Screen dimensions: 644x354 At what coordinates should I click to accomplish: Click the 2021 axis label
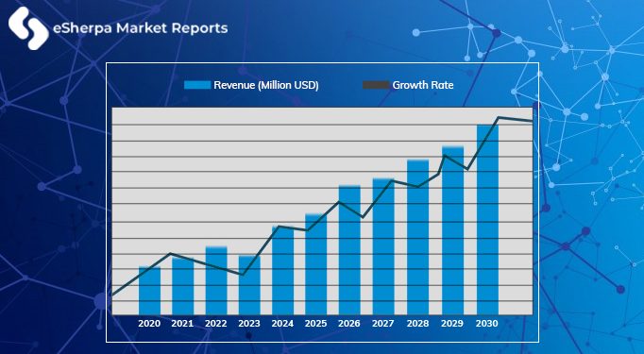pyautogui.click(x=182, y=324)
